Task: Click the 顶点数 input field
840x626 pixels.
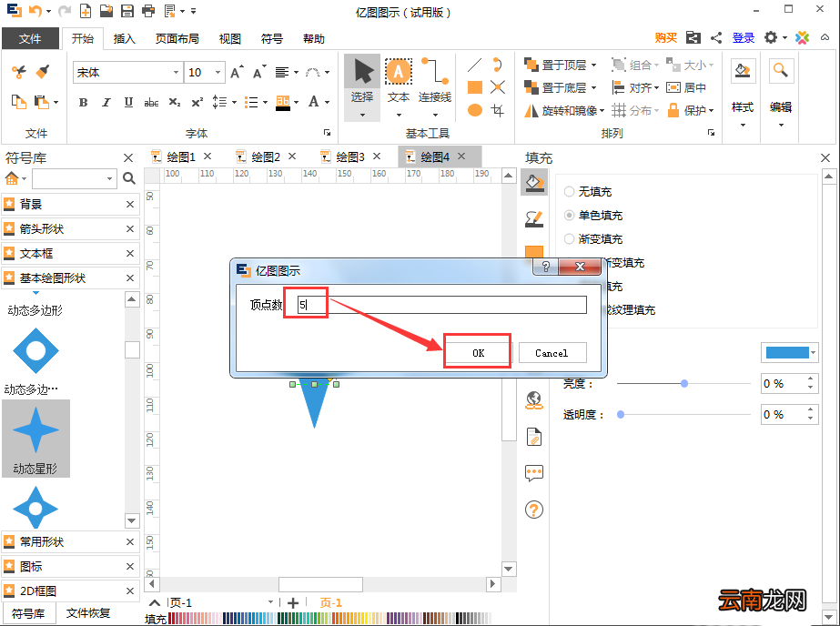Action: [x=442, y=305]
